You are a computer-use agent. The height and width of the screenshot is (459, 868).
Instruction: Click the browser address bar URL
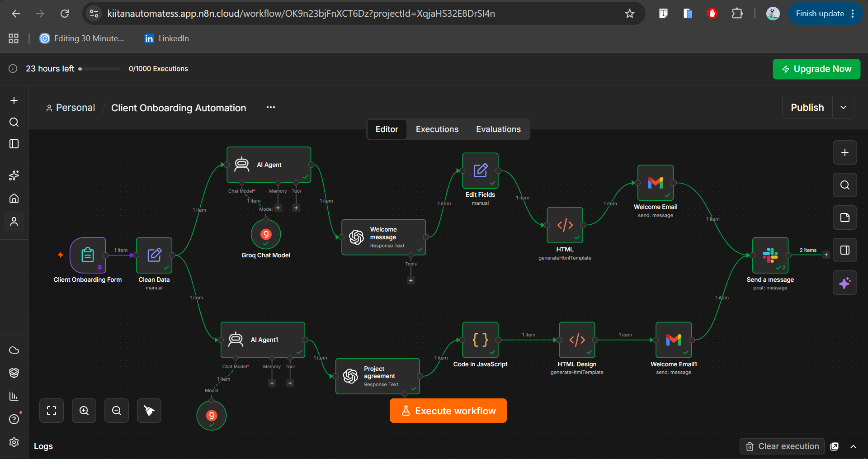click(301, 14)
